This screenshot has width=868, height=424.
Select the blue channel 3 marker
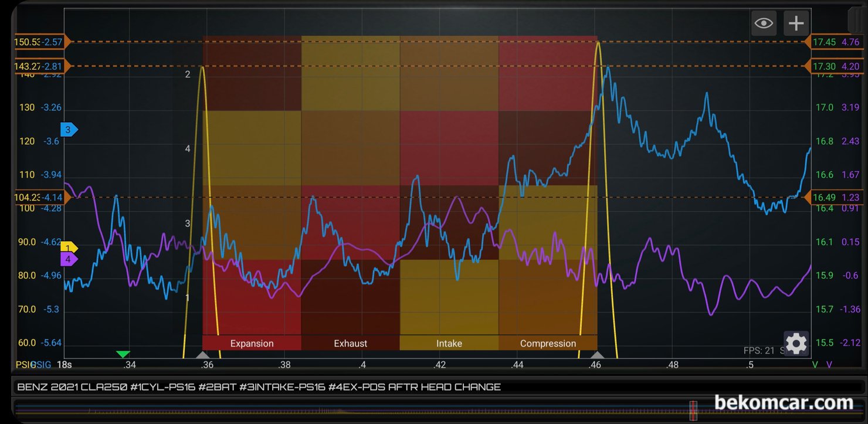click(x=69, y=130)
